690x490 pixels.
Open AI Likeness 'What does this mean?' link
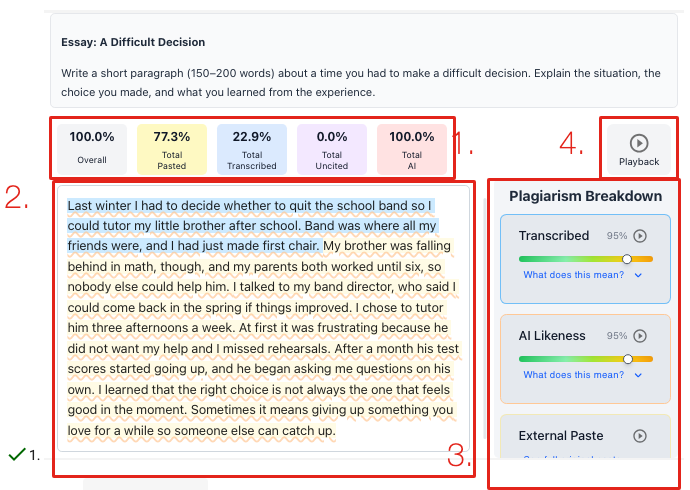tap(573, 375)
